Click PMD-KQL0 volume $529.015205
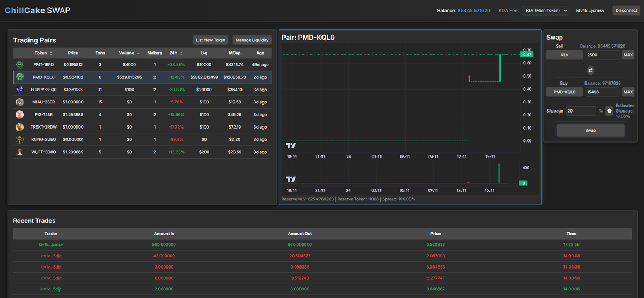 click(x=129, y=77)
